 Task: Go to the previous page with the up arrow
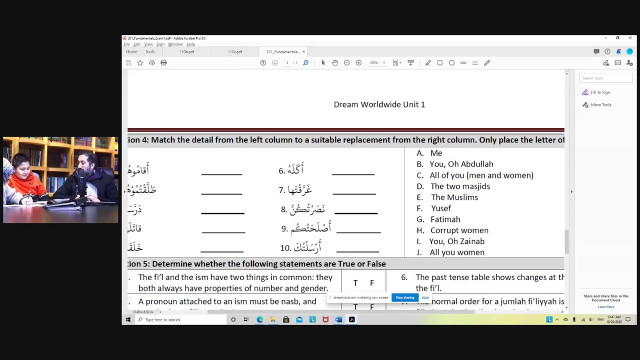tap(263, 63)
